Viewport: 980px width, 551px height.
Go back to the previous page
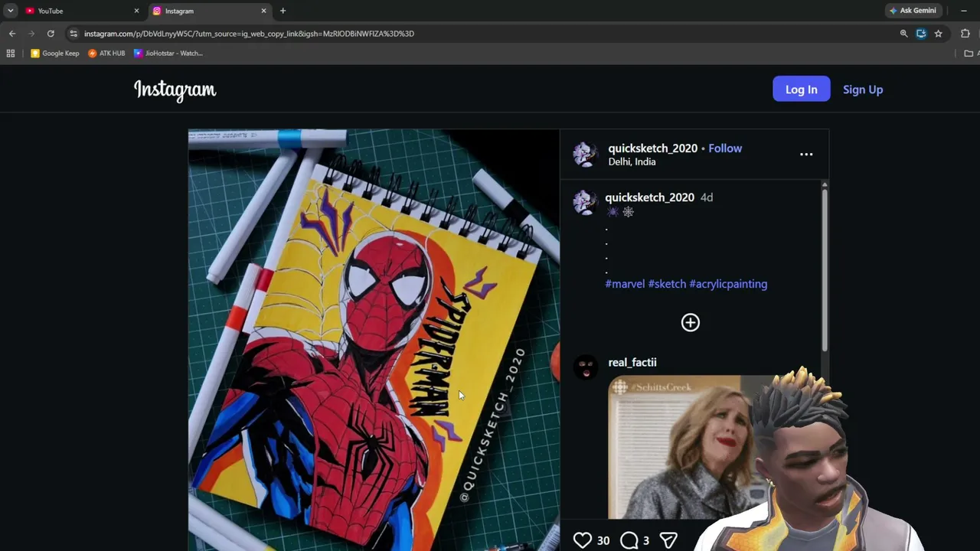[x=12, y=34]
